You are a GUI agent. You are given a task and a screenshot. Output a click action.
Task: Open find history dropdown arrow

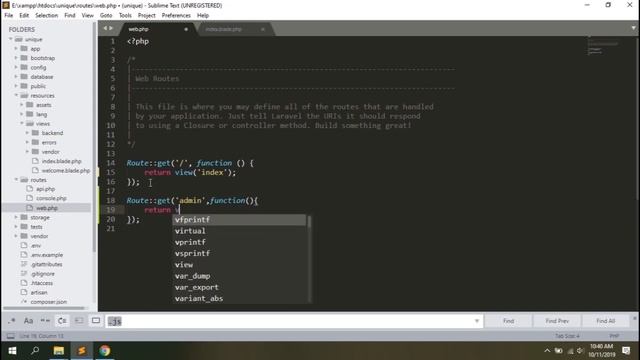pyautogui.click(x=477, y=321)
